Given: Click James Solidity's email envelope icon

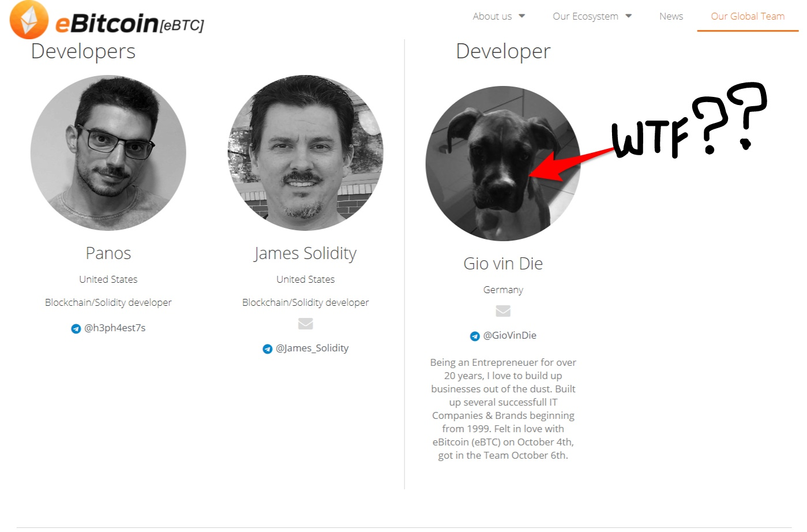Looking at the screenshot, I should coord(306,324).
